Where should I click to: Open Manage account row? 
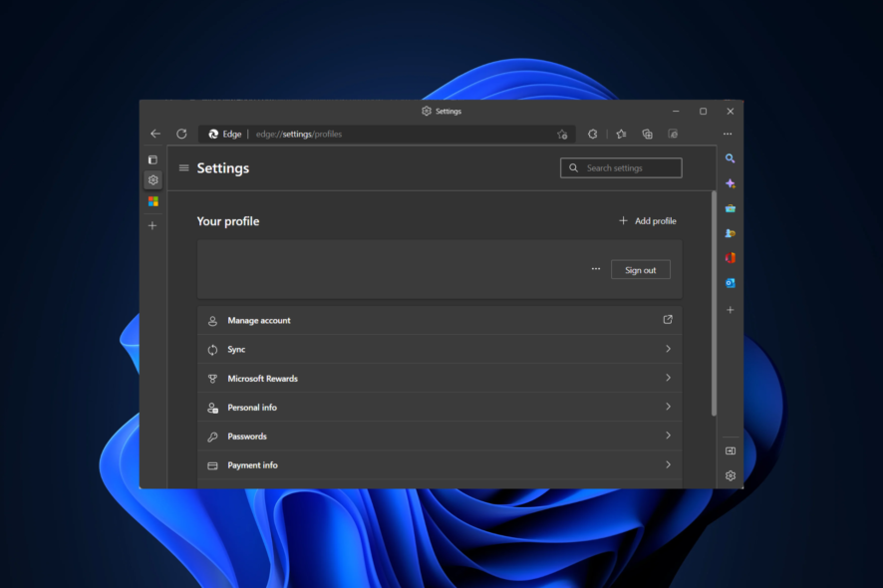440,321
